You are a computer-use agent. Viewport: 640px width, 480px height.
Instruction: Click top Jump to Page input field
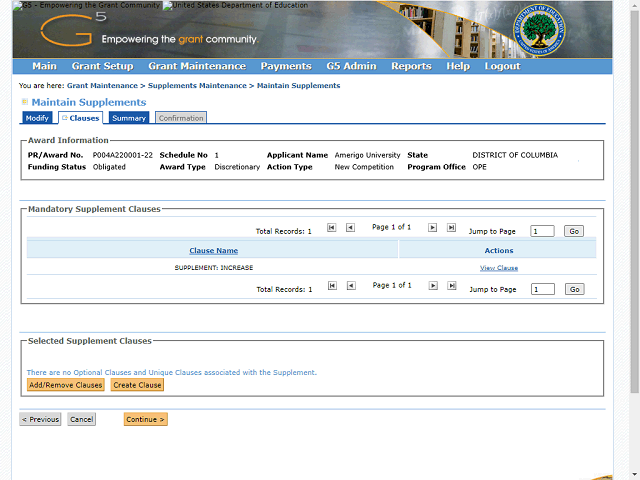[x=542, y=231]
